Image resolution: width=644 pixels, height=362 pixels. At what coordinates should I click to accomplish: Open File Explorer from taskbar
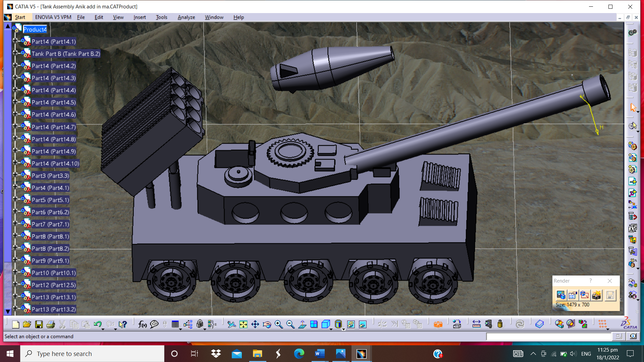257,354
